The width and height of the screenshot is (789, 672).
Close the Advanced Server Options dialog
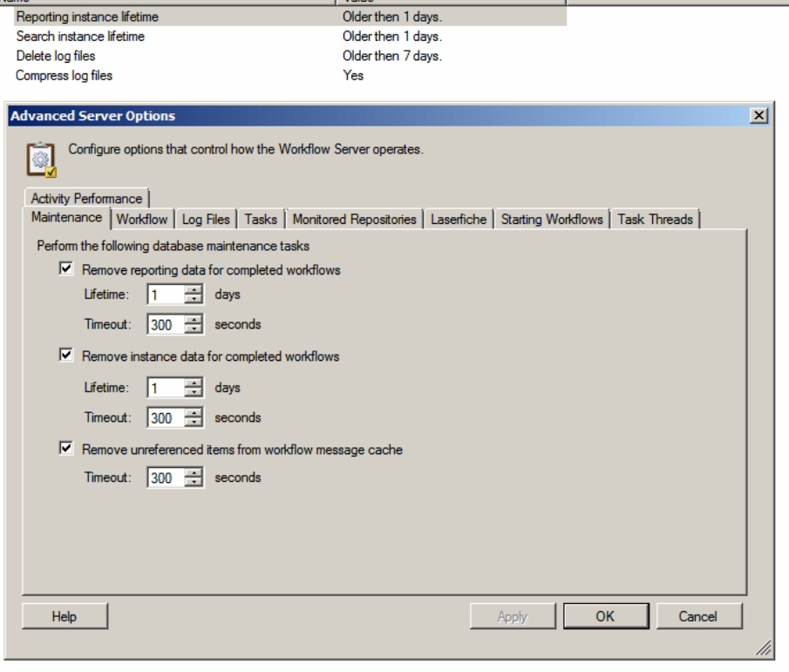pyautogui.click(x=758, y=116)
